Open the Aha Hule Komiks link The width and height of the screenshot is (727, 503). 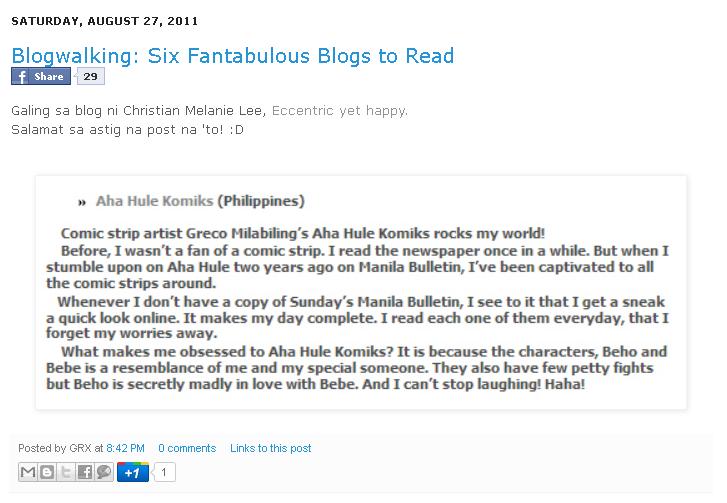[x=154, y=201]
